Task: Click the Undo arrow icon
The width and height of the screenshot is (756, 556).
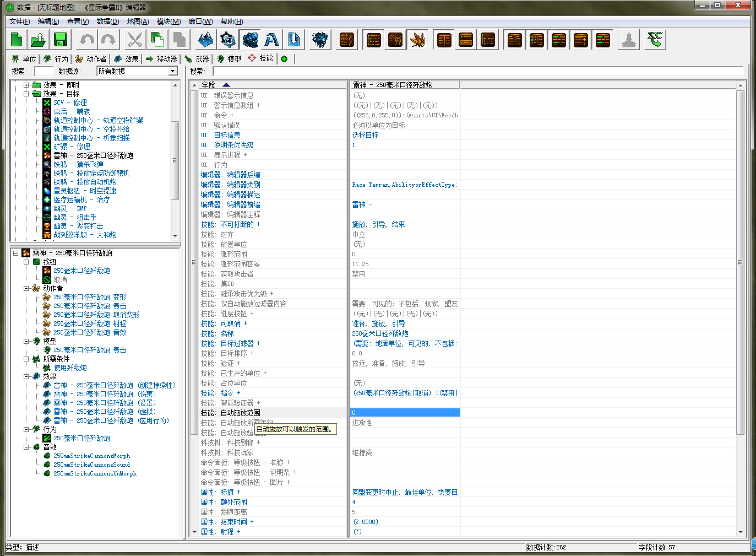Action: pos(87,40)
